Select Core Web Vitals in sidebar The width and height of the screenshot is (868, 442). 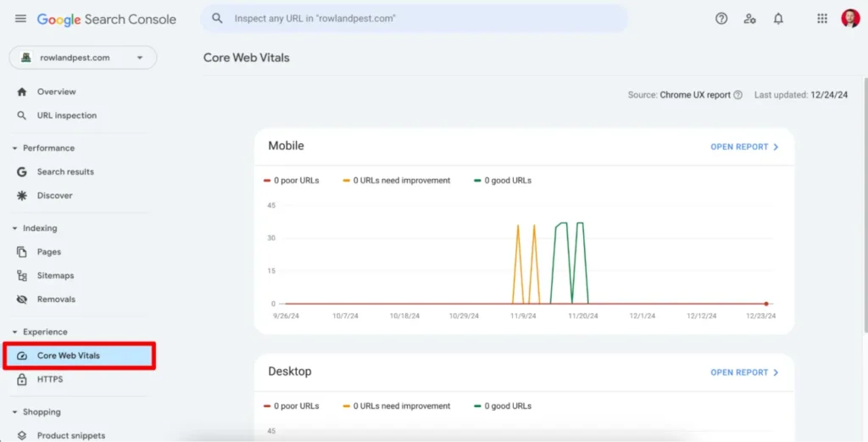point(68,356)
